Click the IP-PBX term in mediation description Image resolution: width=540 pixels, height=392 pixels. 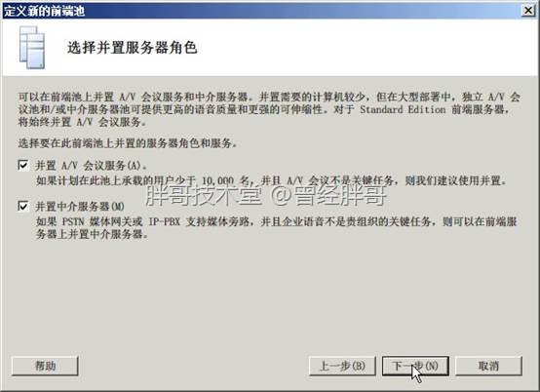[165, 221]
